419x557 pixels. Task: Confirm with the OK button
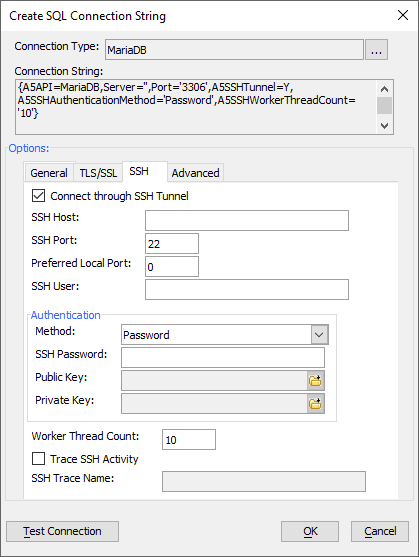click(310, 531)
